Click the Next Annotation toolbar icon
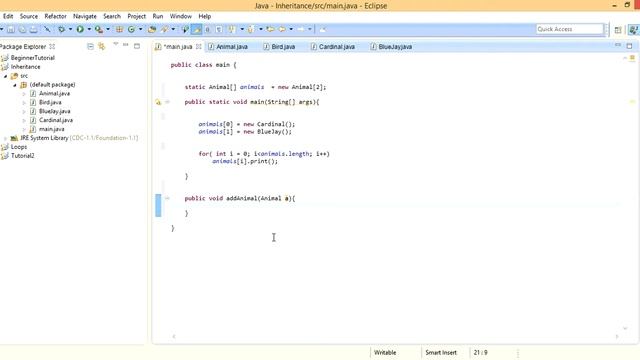The height and width of the screenshot is (360, 640). (231, 29)
